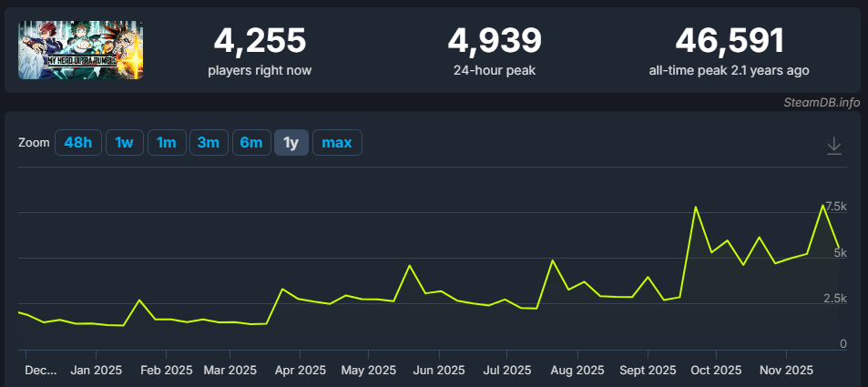Click the 0 y-axis value
The width and height of the screenshot is (868, 387).
843,344
